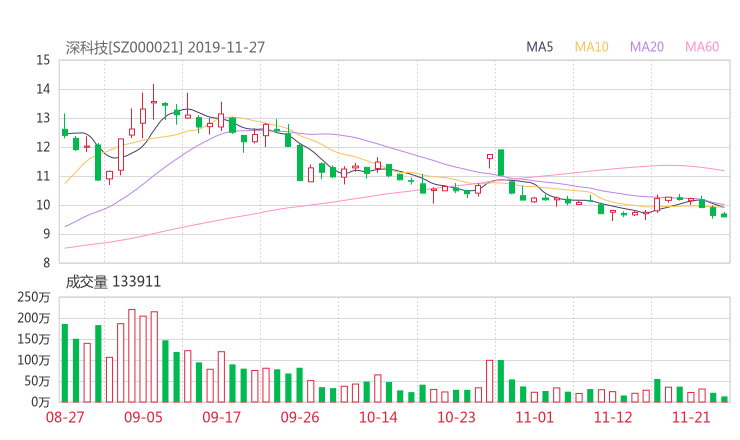Screen dimensions: 740x440
Task: Click the 09-05 date axis label
Action: click(x=143, y=417)
